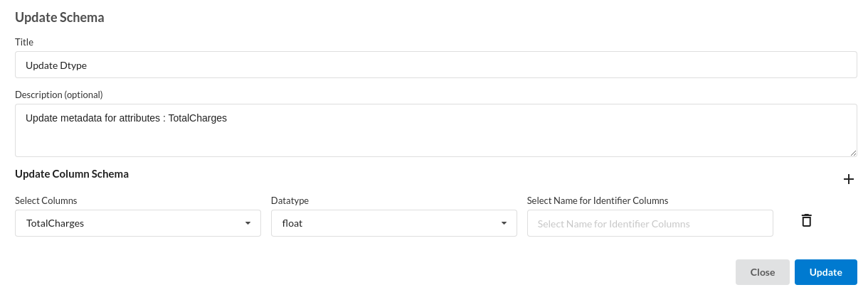This screenshot has height=307, width=868.
Task: Click the Title field label
Action: coord(24,43)
